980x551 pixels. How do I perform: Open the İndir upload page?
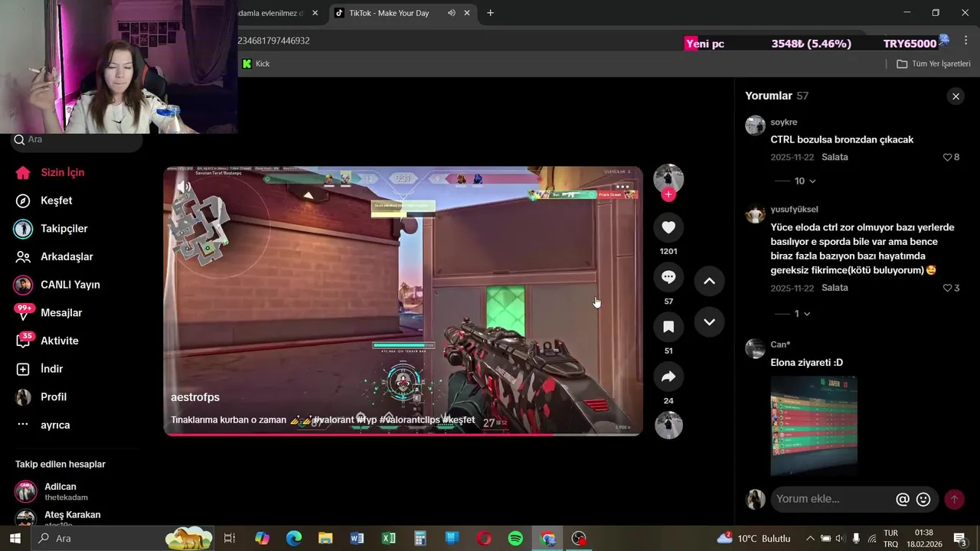(39, 369)
